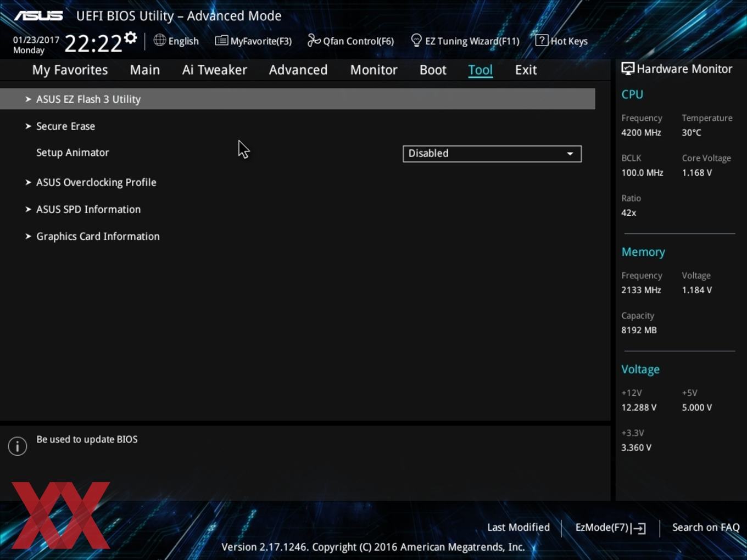Open Graphics Card Information entry

[x=98, y=236]
